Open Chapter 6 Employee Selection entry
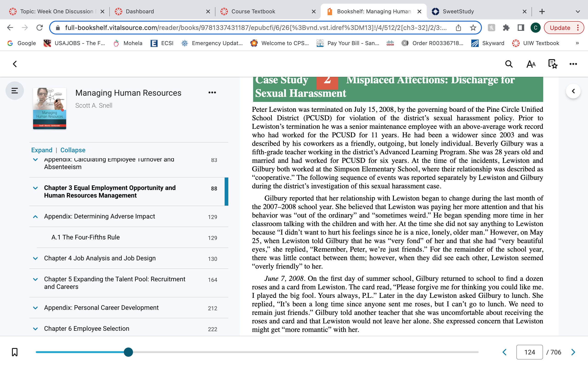Image resolution: width=588 pixels, height=368 pixels. click(x=87, y=329)
